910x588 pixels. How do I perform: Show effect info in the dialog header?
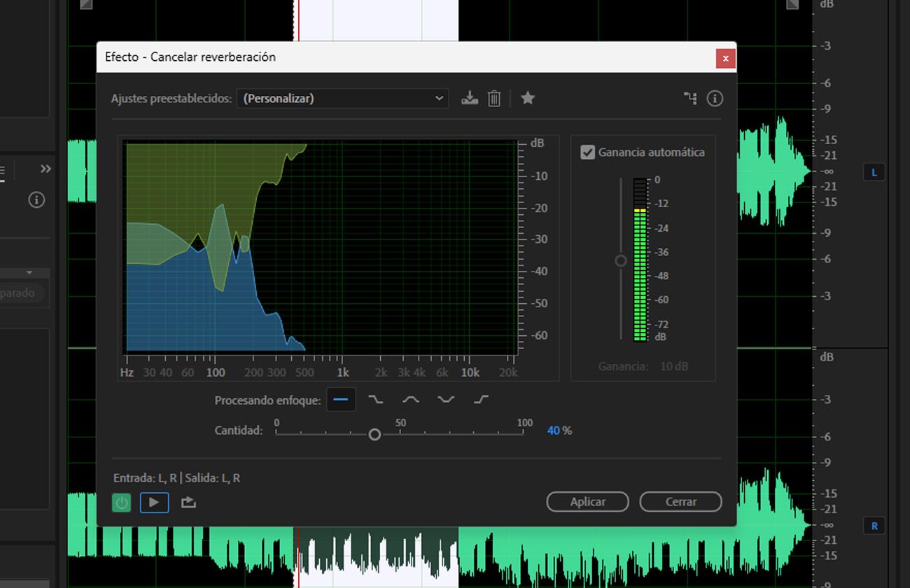click(715, 98)
